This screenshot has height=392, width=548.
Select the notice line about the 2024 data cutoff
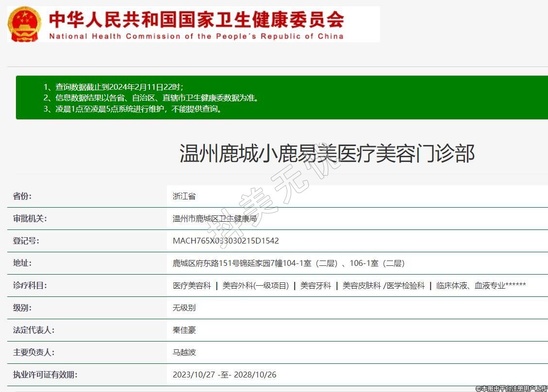[x=114, y=87]
